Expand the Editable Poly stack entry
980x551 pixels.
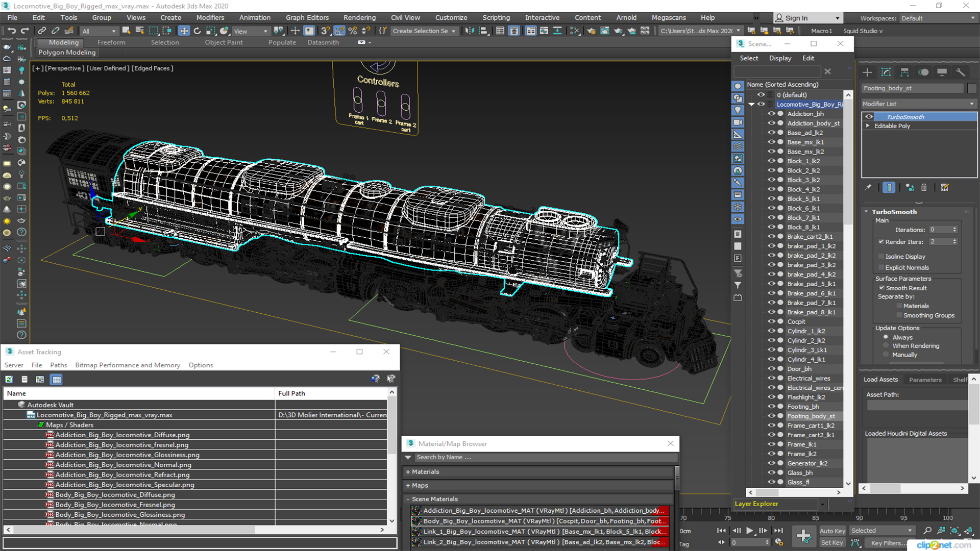pyautogui.click(x=868, y=126)
